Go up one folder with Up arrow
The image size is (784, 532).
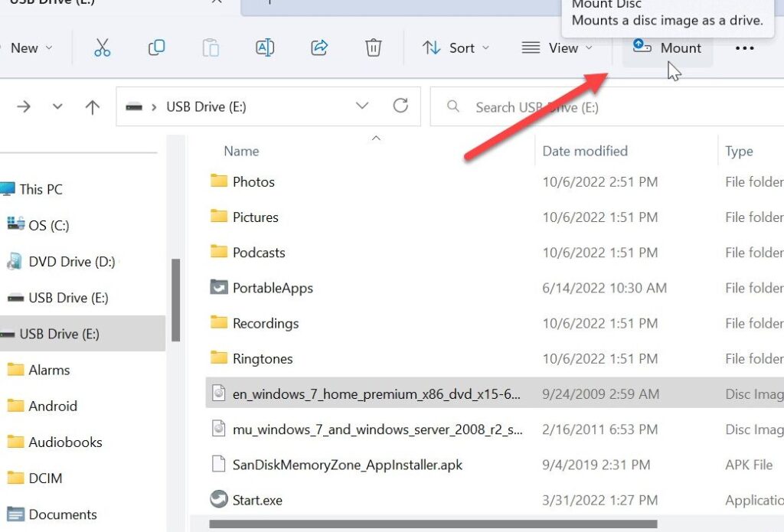coord(93,107)
